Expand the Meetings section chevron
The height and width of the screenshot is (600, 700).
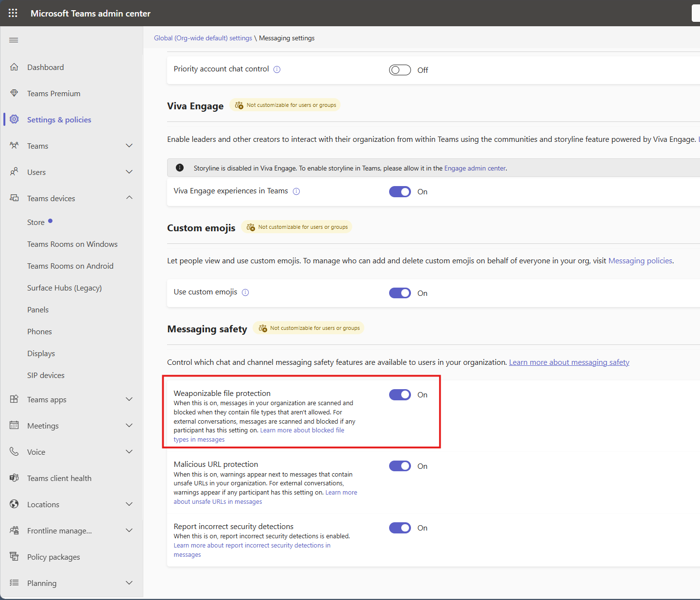[129, 426]
